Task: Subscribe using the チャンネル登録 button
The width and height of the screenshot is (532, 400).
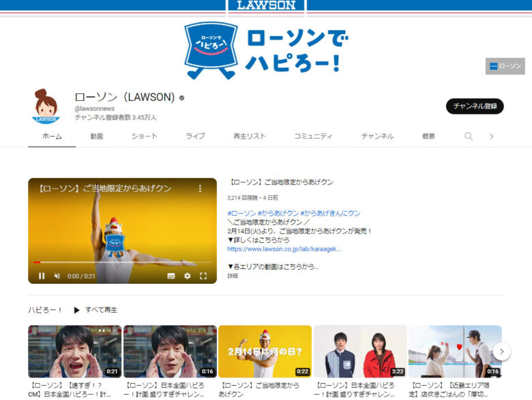Action: click(x=475, y=106)
